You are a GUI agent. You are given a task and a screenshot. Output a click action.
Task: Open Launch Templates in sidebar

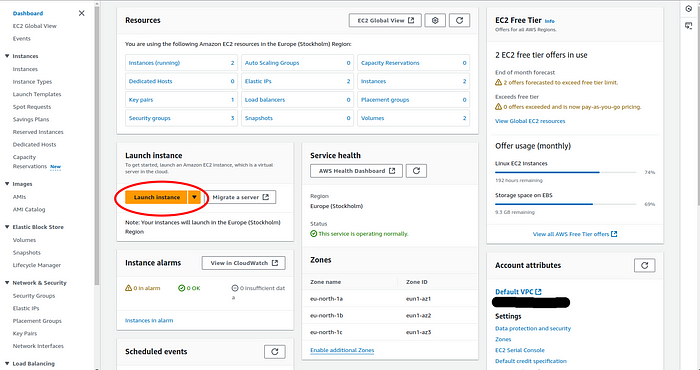pos(37,94)
